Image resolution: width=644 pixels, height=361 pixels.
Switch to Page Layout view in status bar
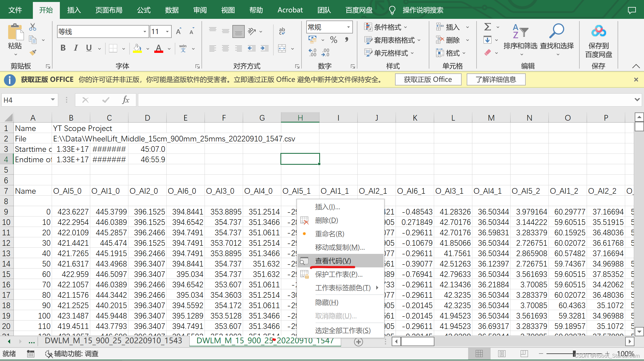click(502, 353)
